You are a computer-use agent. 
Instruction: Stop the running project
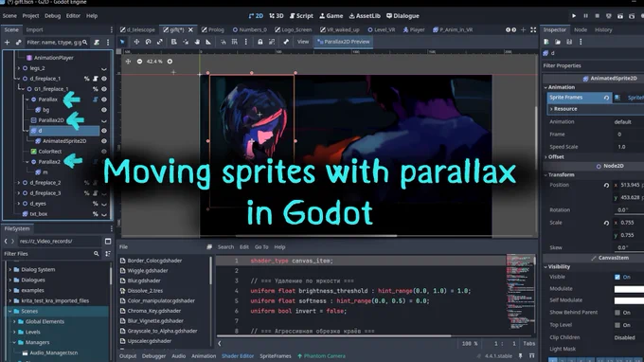pyautogui.click(x=598, y=15)
